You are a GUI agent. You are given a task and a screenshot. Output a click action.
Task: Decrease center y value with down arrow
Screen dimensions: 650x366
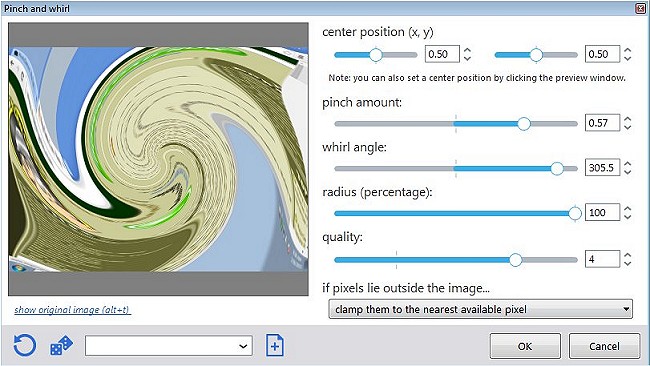pos(628,58)
